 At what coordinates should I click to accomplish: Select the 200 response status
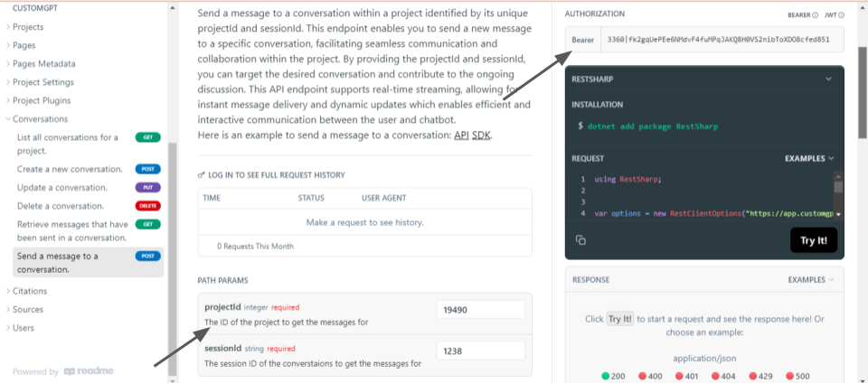613,376
